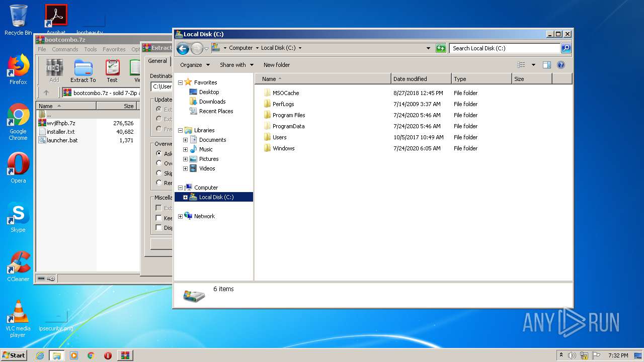Open the Organize dropdown menu
This screenshot has width=644, height=362.
pyautogui.click(x=195, y=65)
